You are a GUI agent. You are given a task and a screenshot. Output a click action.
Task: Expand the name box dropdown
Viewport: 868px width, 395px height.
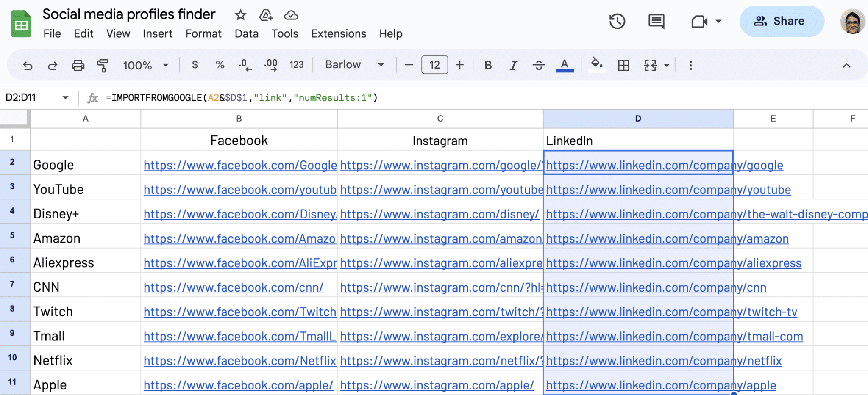pos(65,97)
